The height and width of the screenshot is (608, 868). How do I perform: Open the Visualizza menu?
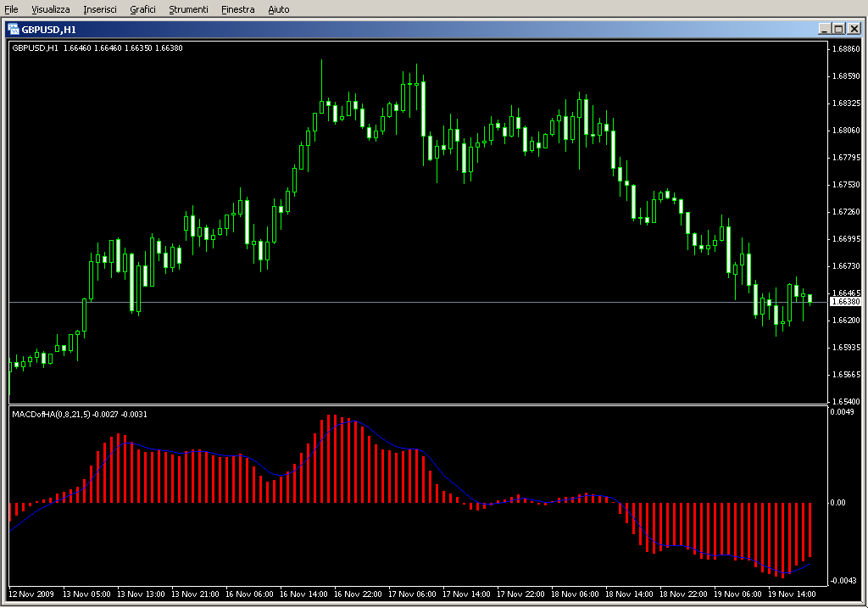pos(50,9)
